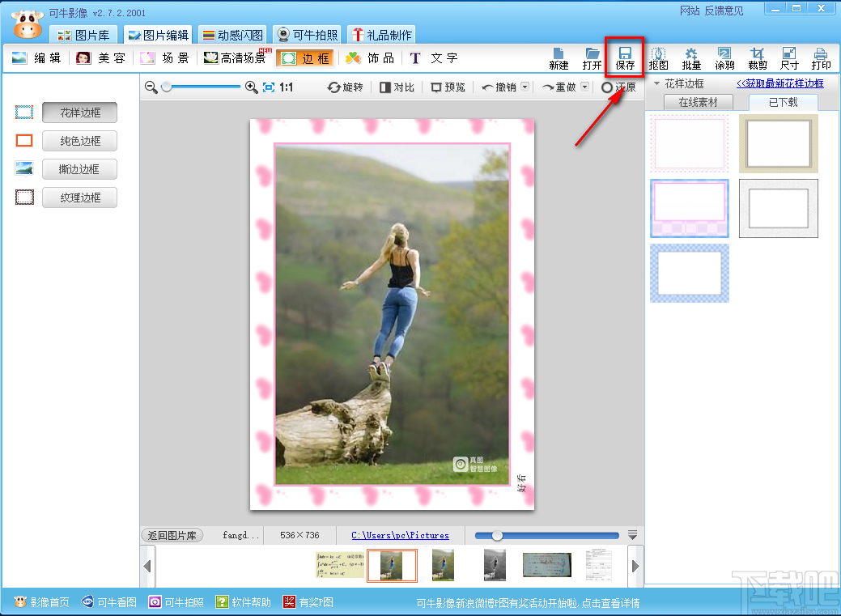The width and height of the screenshot is (841, 616).
Task: Save the image with the 保存 icon
Action: [625, 58]
